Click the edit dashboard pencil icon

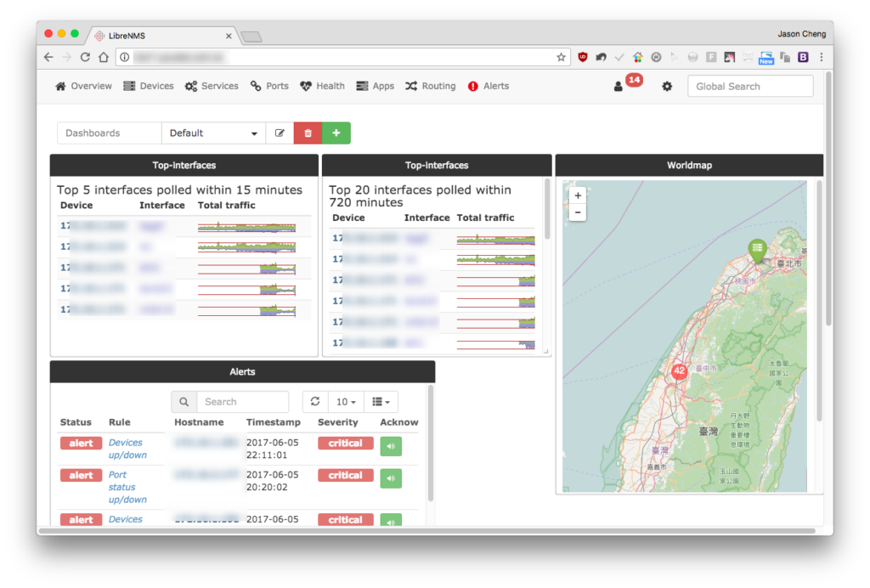[280, 133]
